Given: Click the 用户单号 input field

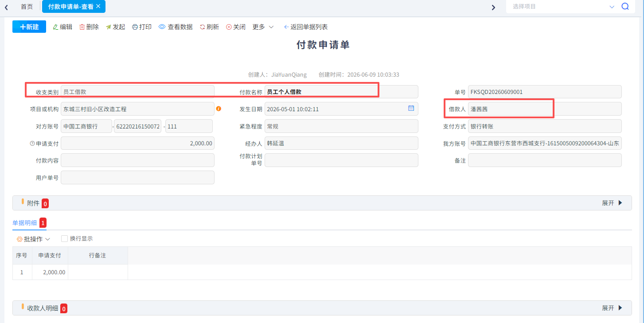Looking at the screenshot, I should click(x=137, y=178).
